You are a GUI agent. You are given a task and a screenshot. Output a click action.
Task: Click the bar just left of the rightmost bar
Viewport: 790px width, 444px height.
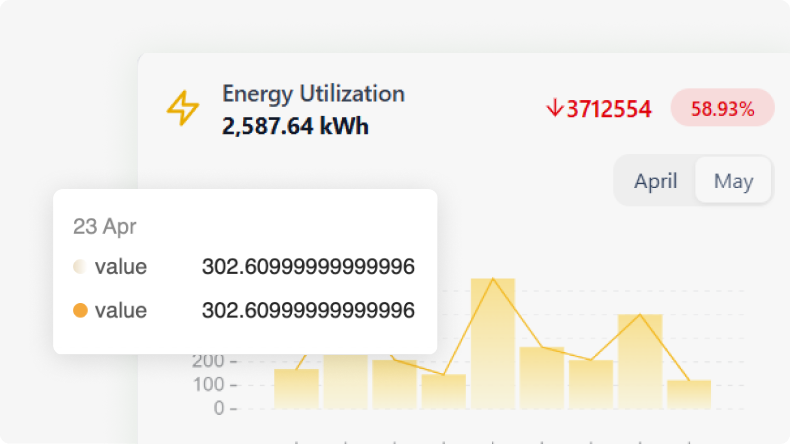(640, 361)
